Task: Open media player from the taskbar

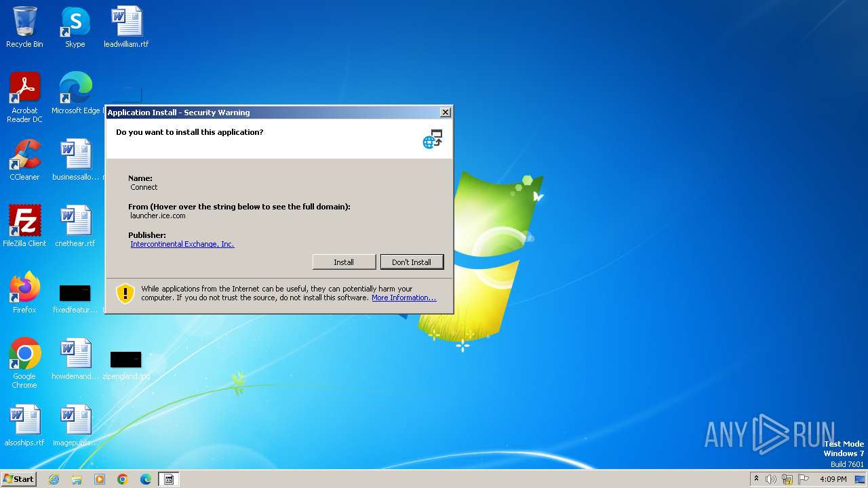Action: [100, 479]
